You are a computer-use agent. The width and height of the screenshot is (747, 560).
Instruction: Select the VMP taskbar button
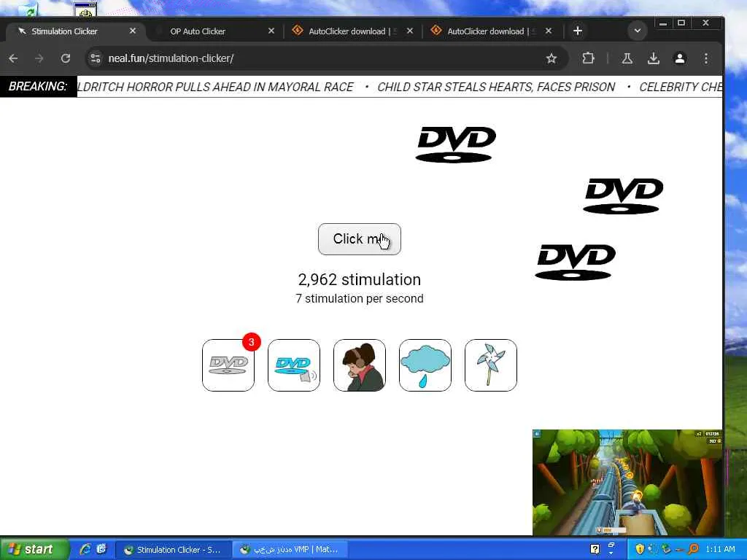[x=290, y=550]
